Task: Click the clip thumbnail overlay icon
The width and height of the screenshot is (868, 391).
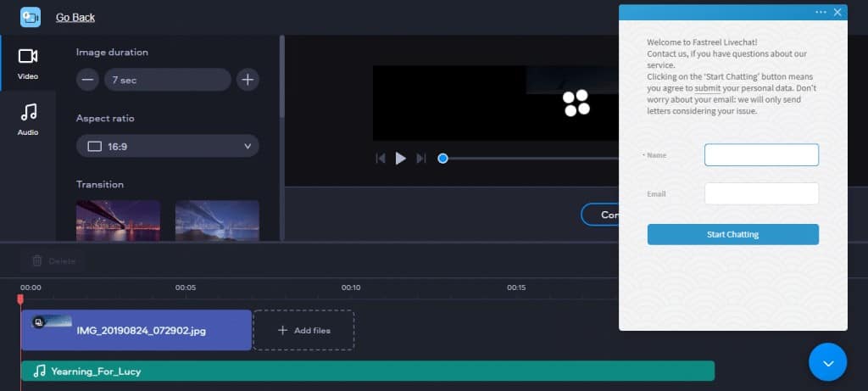Action: (38, 321)
